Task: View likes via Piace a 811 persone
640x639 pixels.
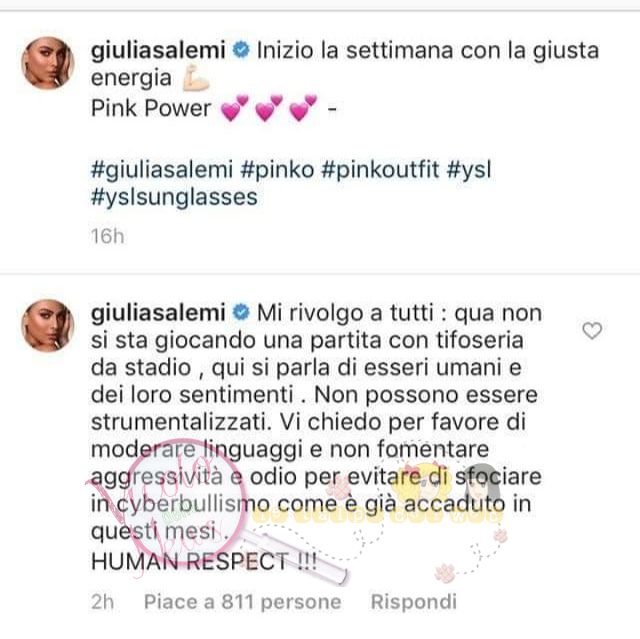Action: (242, 602)
